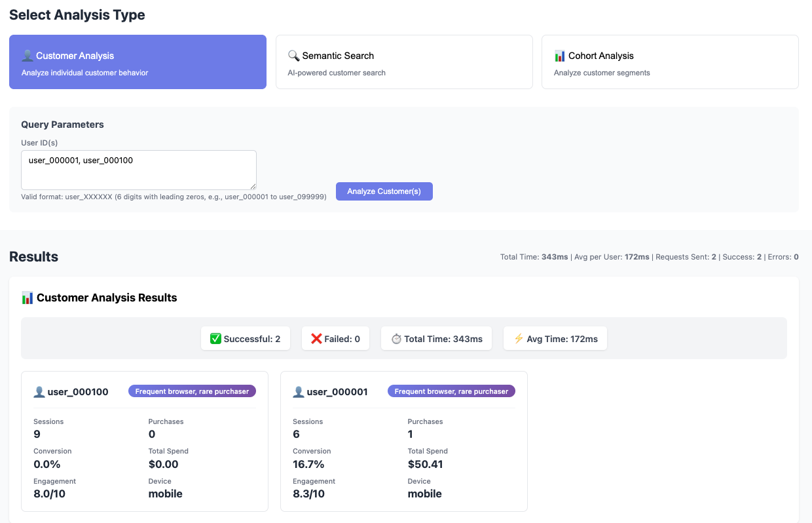Click the lightning bolt Avg Time icon
The width and height of the screenshot is (812, 523).
pyautogui.click(x=519, y=339)
